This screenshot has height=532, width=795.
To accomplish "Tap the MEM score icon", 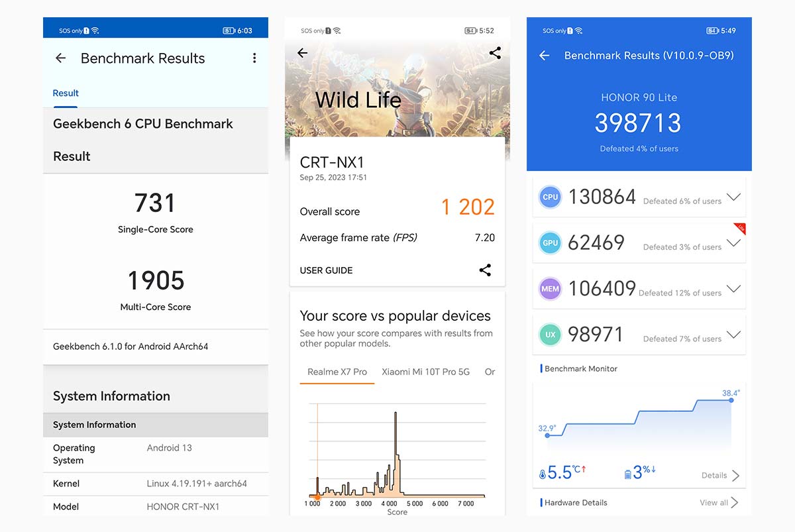I will click(550, 289).
